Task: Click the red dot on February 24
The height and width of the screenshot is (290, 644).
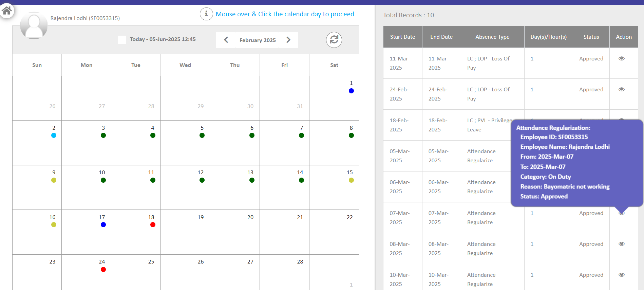Action: tap(103, 269)
